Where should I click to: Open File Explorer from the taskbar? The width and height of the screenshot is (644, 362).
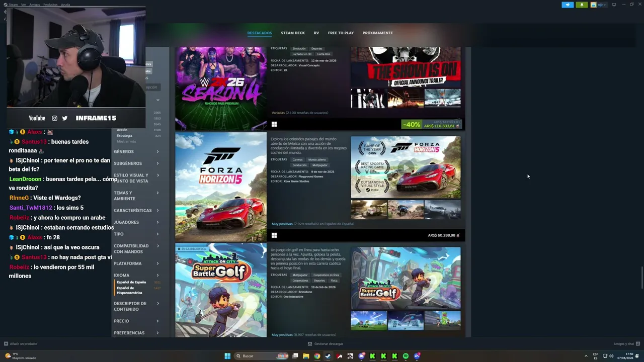[306, 356]
